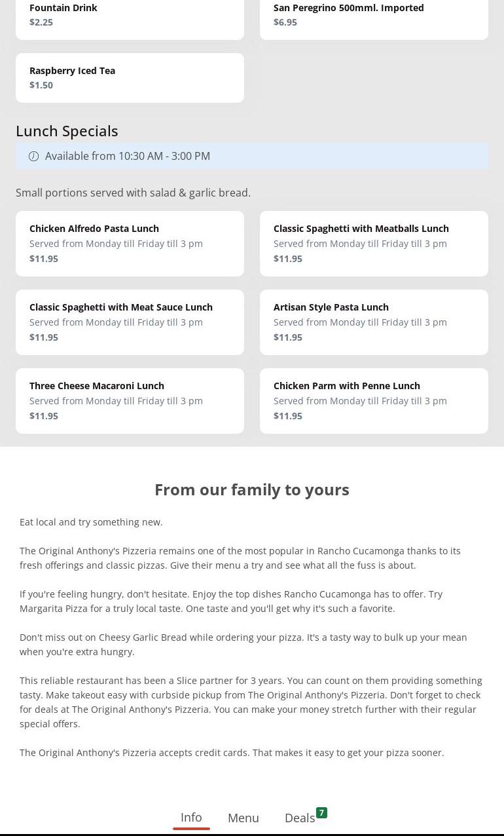Click the From our family to yours heading

[252, 489]
